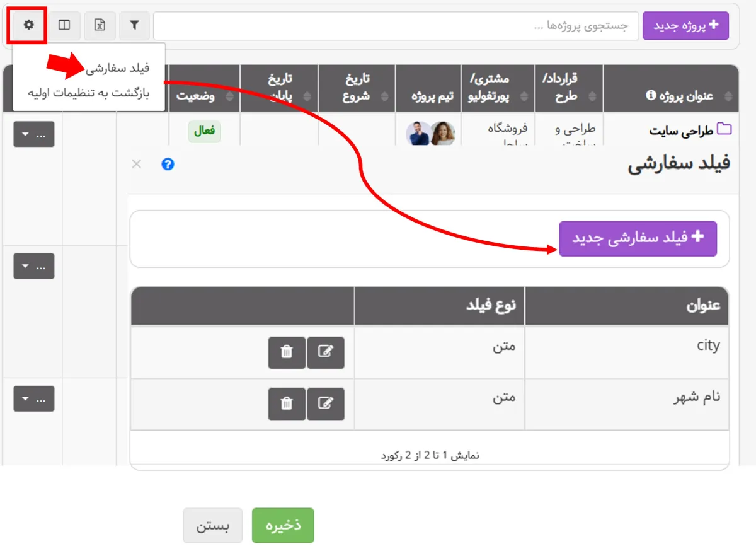Viewport: 756px width, 551px height.
Task: Delete the نام شهر custom field
Action: click(287, 403)
